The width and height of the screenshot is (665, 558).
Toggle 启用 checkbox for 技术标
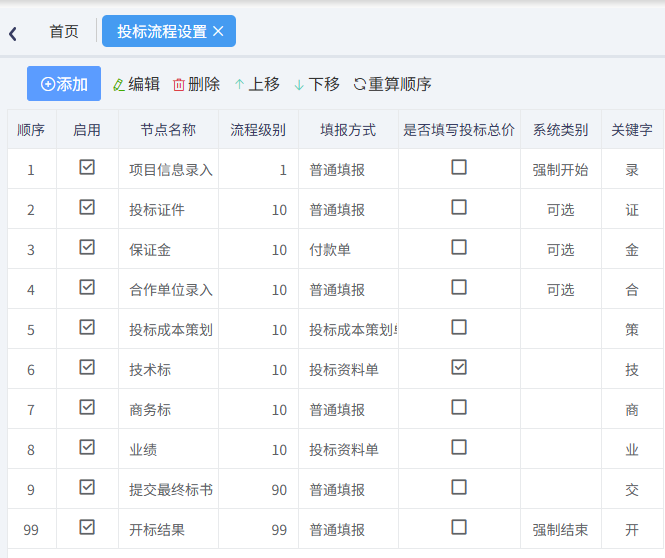[x=87, y=367]
